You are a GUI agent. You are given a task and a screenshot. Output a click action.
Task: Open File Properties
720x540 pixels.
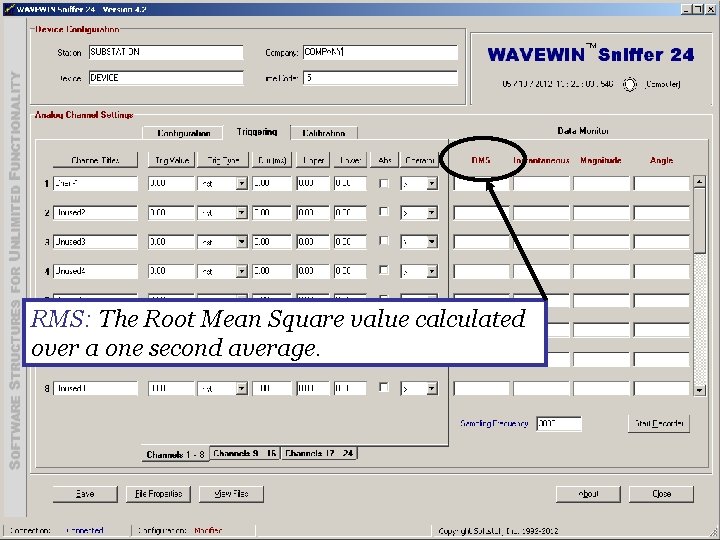click(x=158, y=494)
